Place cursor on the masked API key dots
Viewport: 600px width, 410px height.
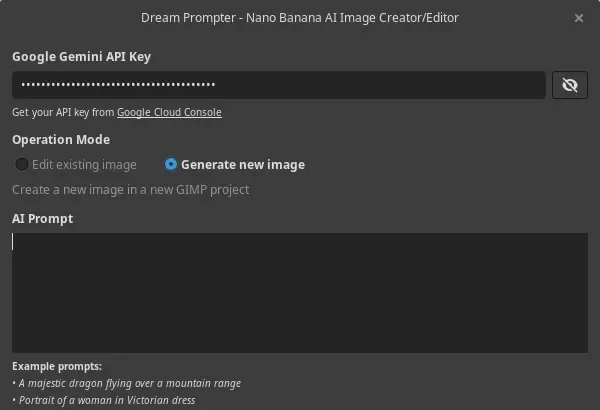point(118,85)
